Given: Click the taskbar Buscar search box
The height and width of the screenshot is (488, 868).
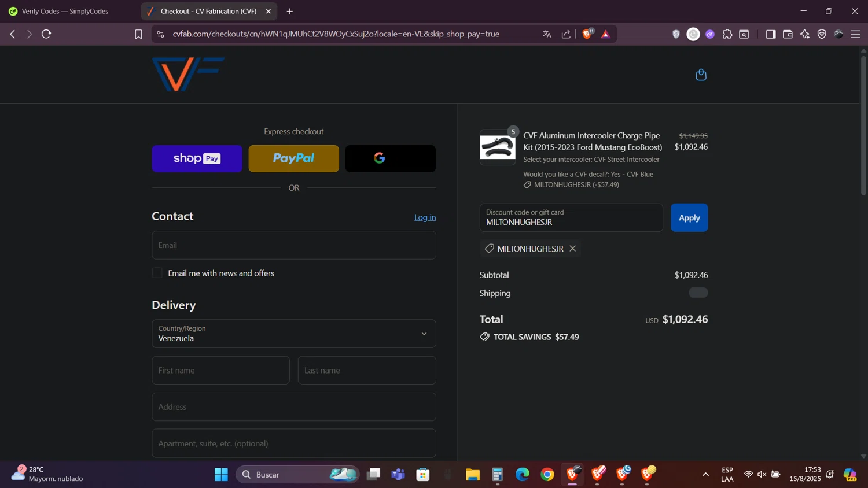Looking at the screenshot, I should pos(297,475).
